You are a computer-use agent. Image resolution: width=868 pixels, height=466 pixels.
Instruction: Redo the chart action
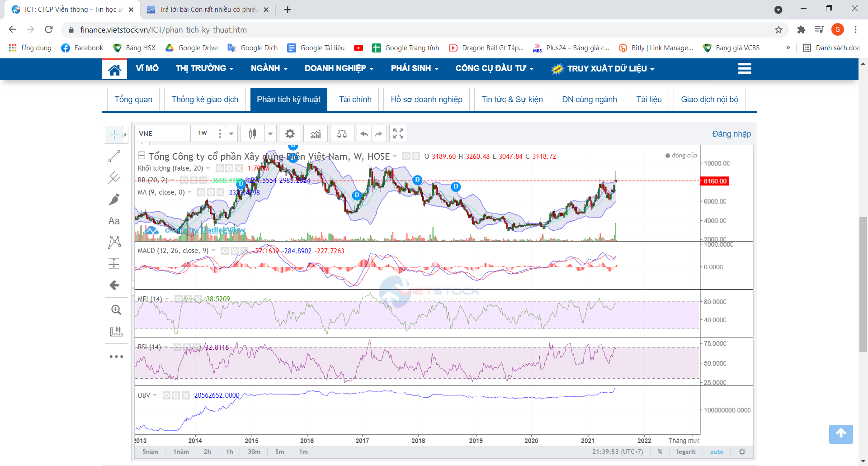click(379, 133)
